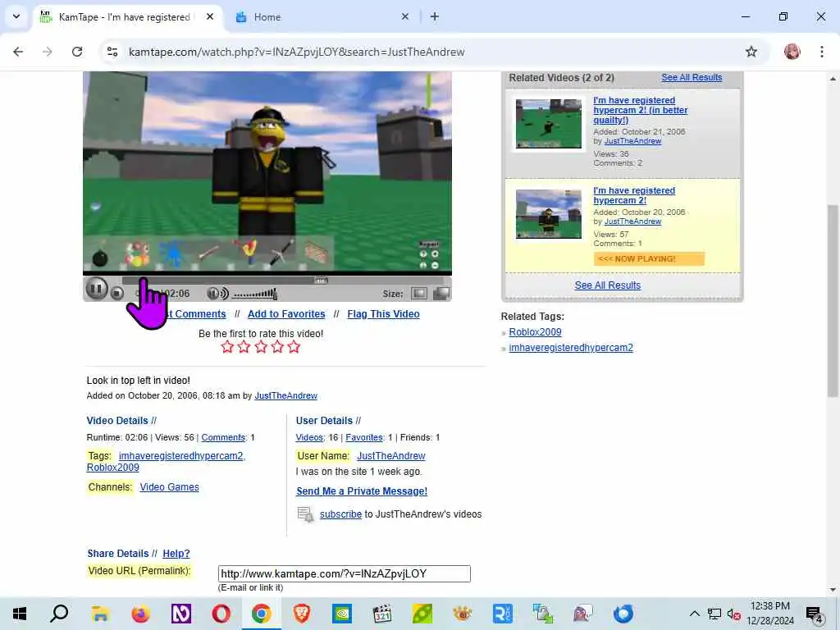840x630 pixels.
Task: Subscribe to JustTheAndrew's videos
Action: (x=340, y=514)
